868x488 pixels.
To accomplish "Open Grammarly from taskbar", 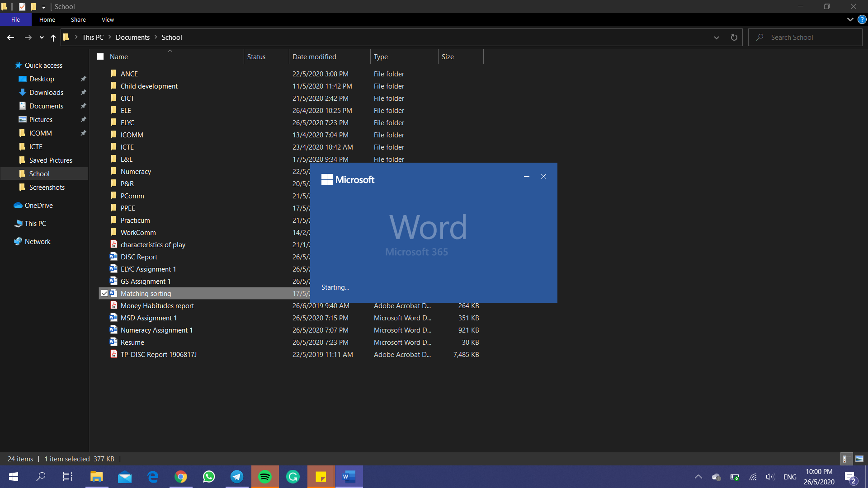I will 293,477.
